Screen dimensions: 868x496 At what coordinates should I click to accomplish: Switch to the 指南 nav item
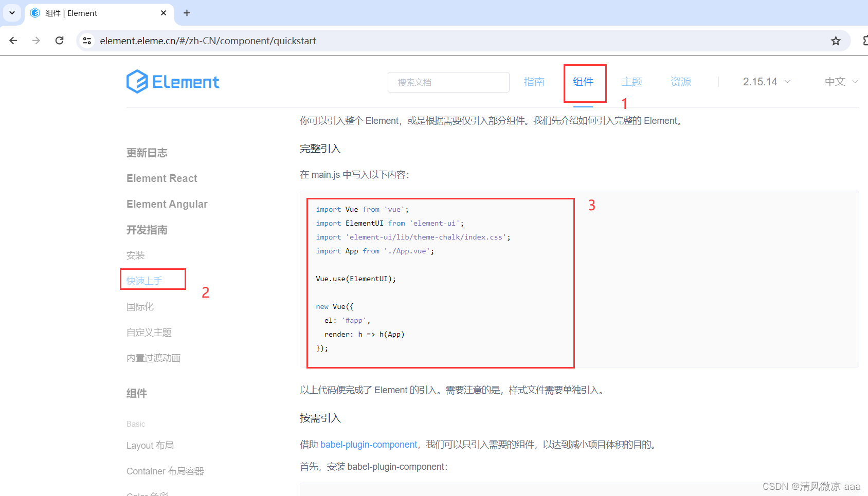coord(534,82)
